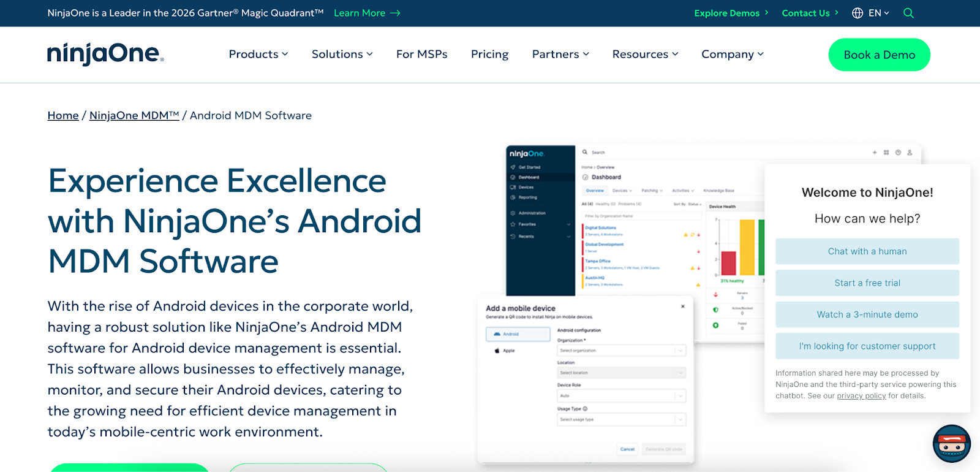The image size is (980, 472).
Task: Click the Book a Demo button
Action: (x=879, y=55)
